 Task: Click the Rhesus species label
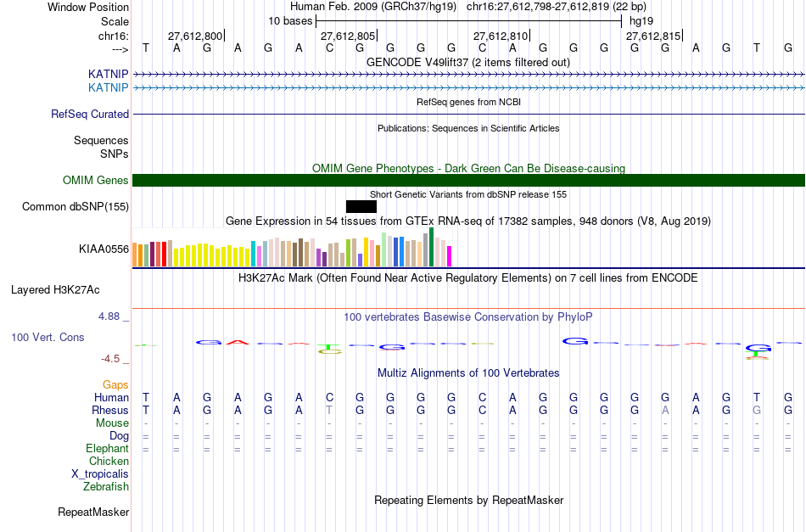click(110, 410)
